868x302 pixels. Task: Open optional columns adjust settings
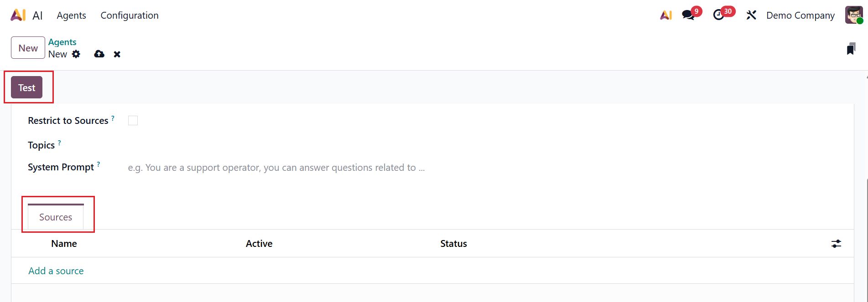pyautogui.click(x=836, y=244)
